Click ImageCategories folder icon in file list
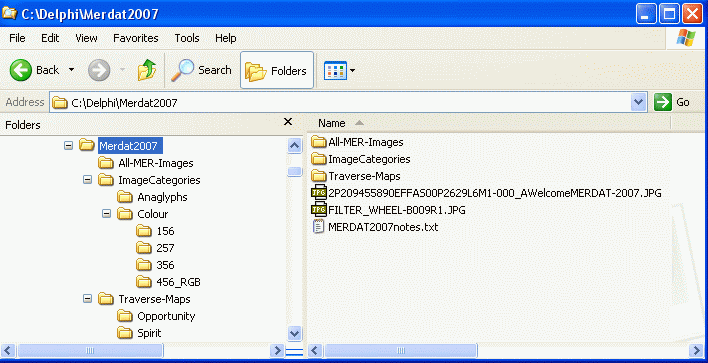708x363 pixels. [319, 159]
